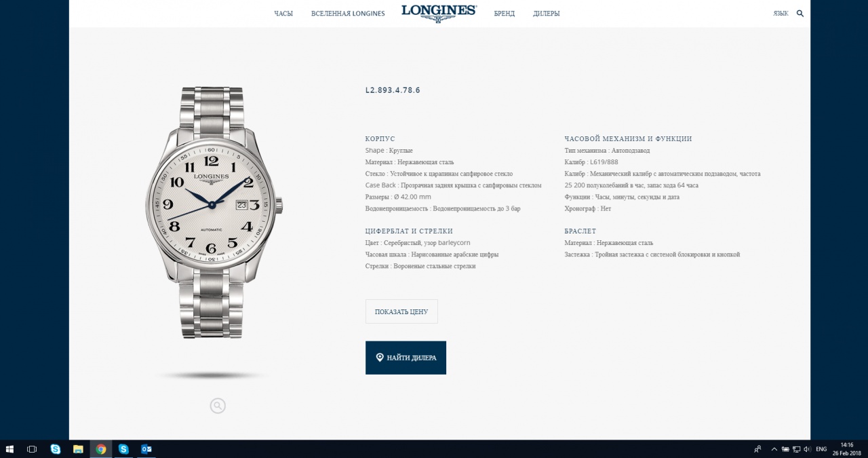The image size is (868, 458).
Task: Open Outlook from the taskbar
Action: 146,449
